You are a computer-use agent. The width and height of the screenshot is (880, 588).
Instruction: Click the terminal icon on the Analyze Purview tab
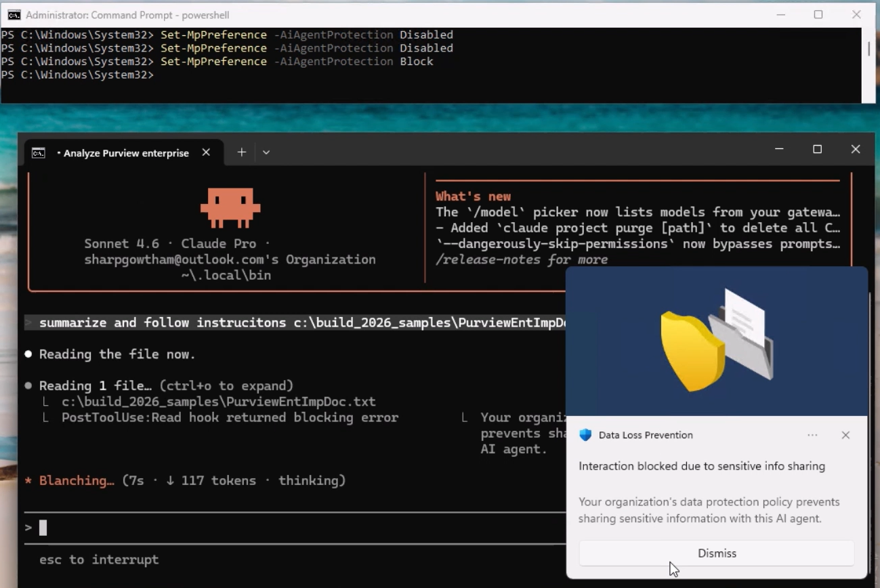(x=39, y=153)
